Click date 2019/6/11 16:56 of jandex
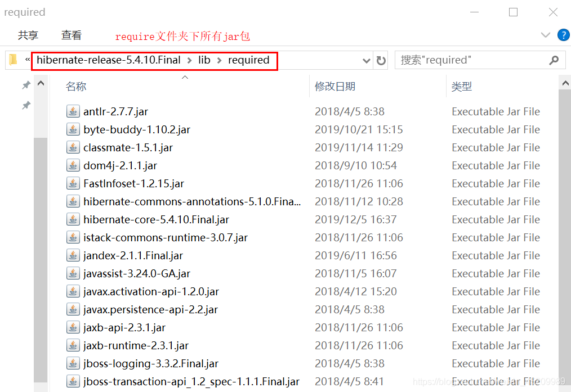Screen dimensions: 571x392 coord(356,255)
